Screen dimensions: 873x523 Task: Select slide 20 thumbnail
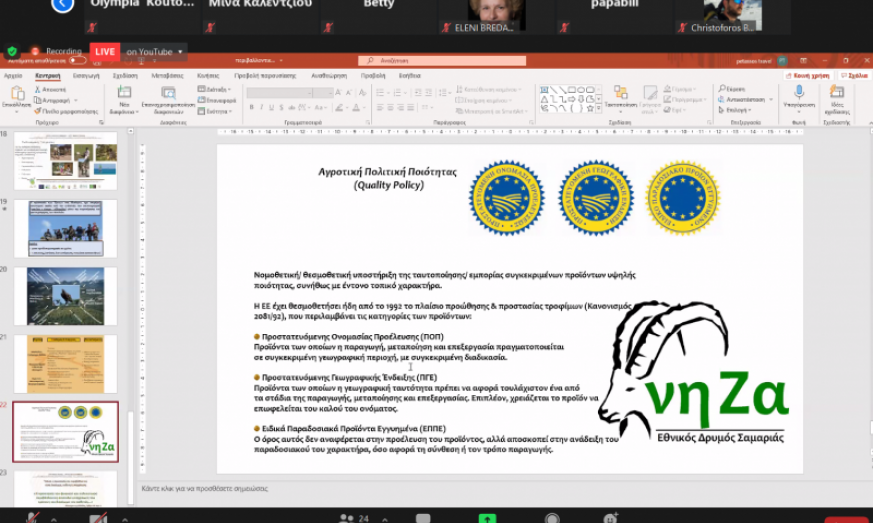pyautogui.click(x=66, y=296)
